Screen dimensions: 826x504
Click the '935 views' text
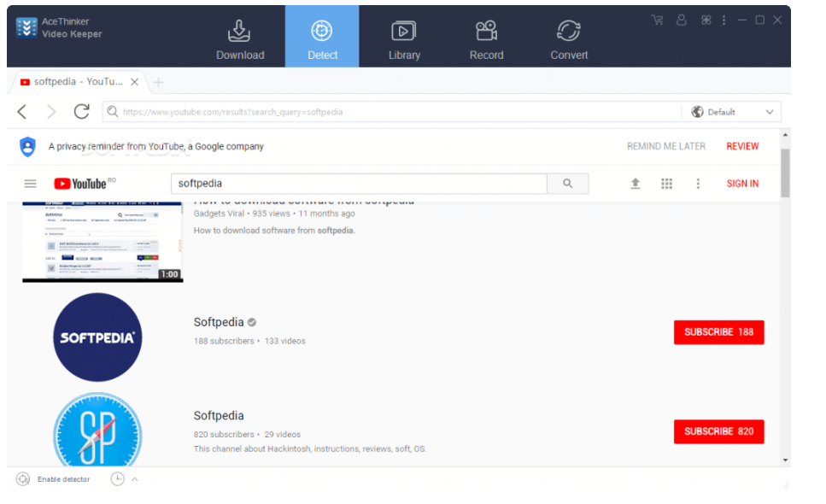click(271, 214)
